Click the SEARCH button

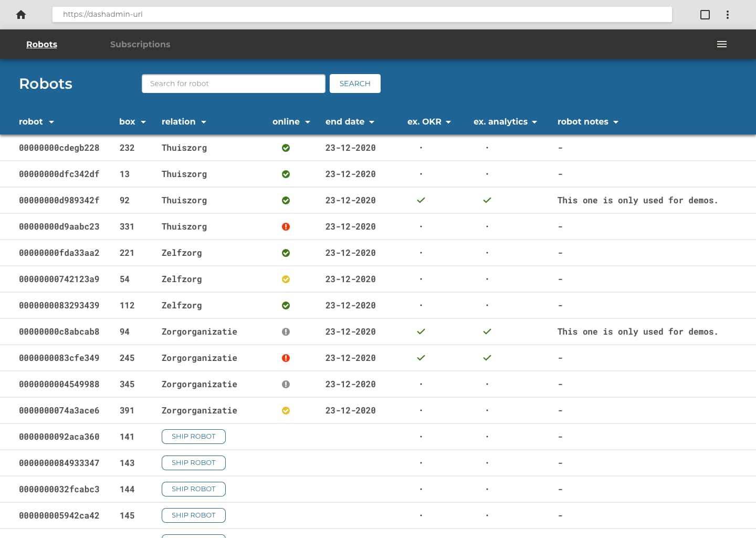click(355, 84)
